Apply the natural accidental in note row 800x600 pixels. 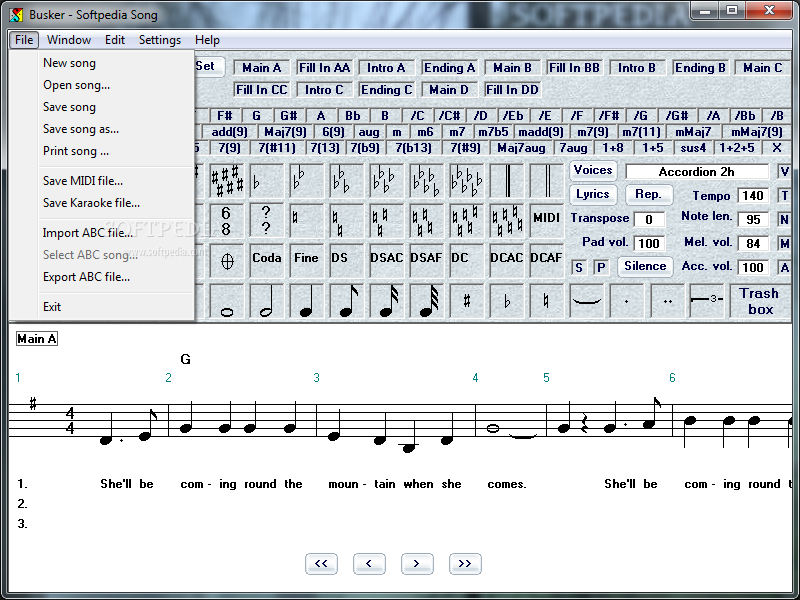(546, 302)
